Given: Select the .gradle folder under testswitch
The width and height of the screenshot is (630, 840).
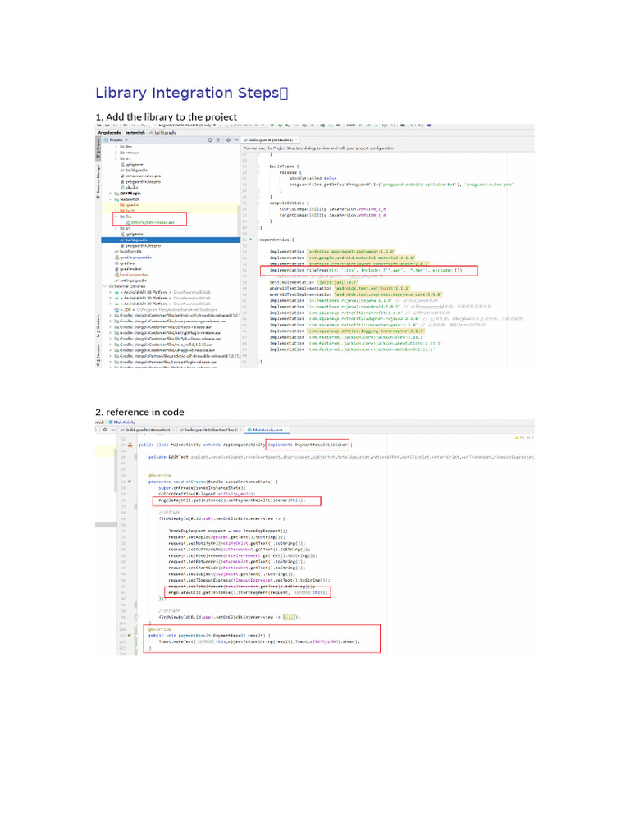Looking at the screenshot, I should pyautogui.click(x=129, y=205).
